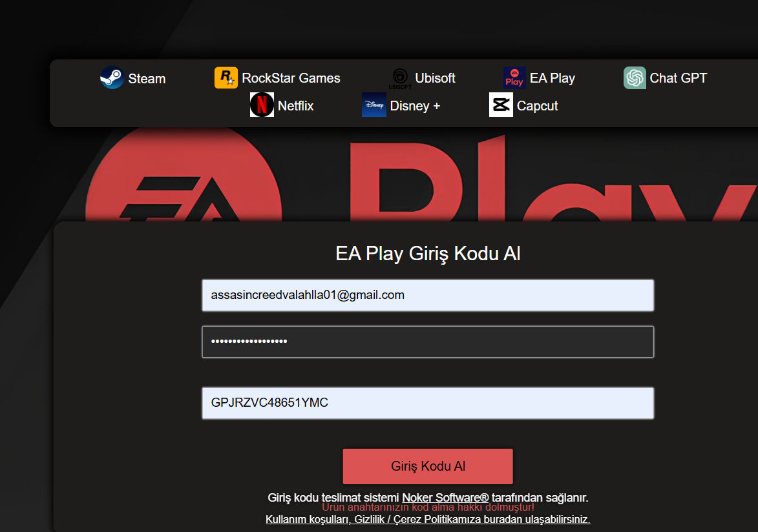Screen dimensions: 758x532
Task: Focus the email address input field
Action: tap(428, 295)
